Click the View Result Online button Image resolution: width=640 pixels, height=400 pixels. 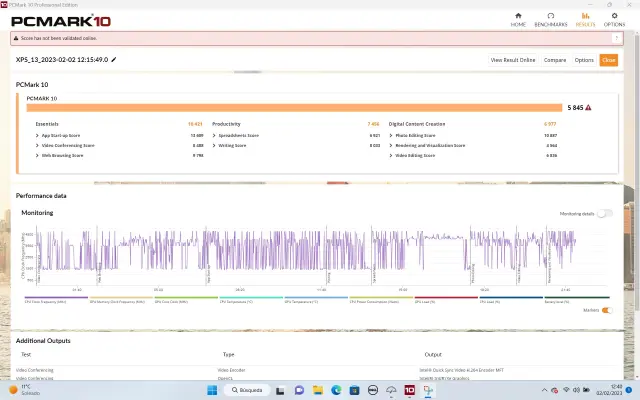(513, 60)
